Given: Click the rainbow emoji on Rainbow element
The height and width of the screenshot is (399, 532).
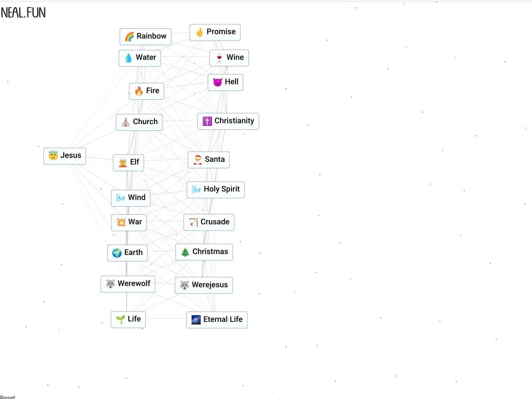Looking at the screenshot, I should pyautogui.click(x=129, y=36).
